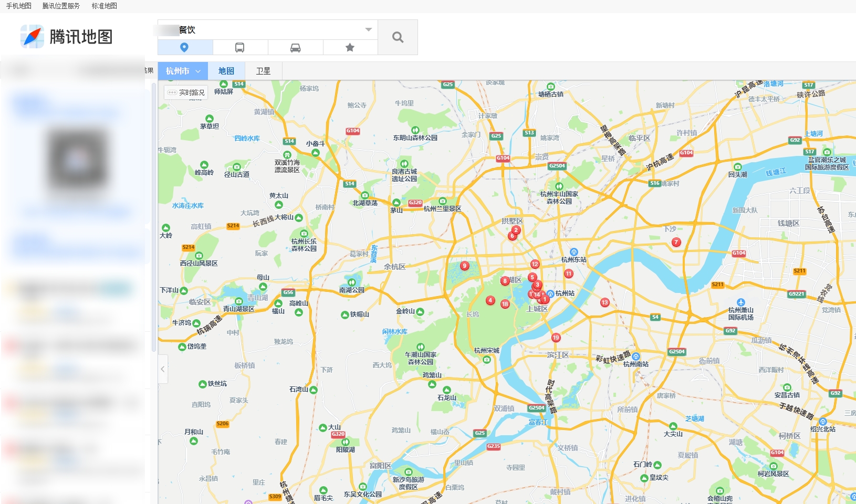Click the 杭州东站 station icon
Image resolution: width=856 pixels, height=504 pixels.
pos(573,252)
